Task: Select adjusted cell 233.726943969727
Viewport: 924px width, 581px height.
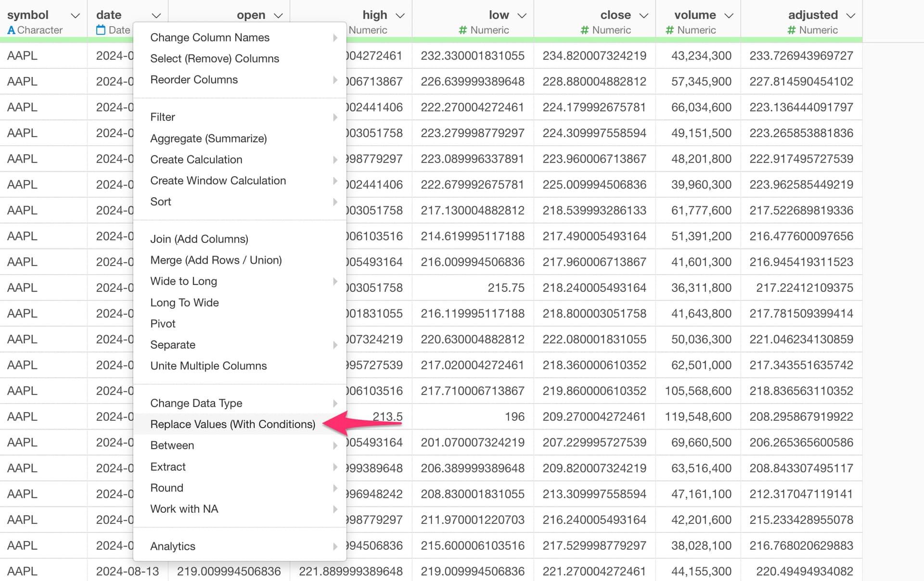Action: [x=801, y=56]
